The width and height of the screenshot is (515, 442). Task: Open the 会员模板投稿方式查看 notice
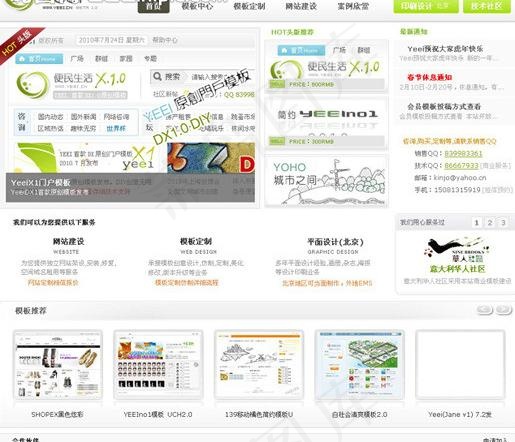[x=444, y=107]
